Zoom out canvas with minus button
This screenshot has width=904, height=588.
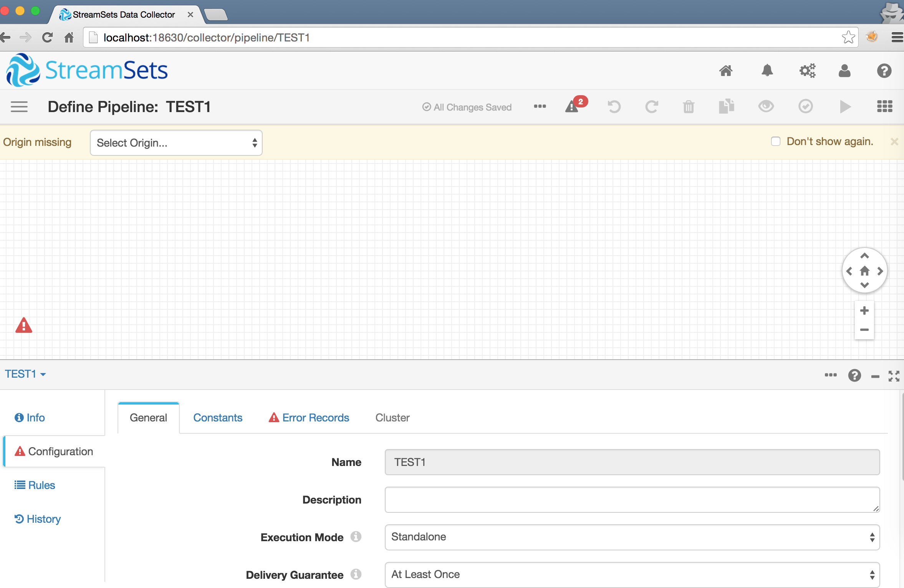pos(864,330)
